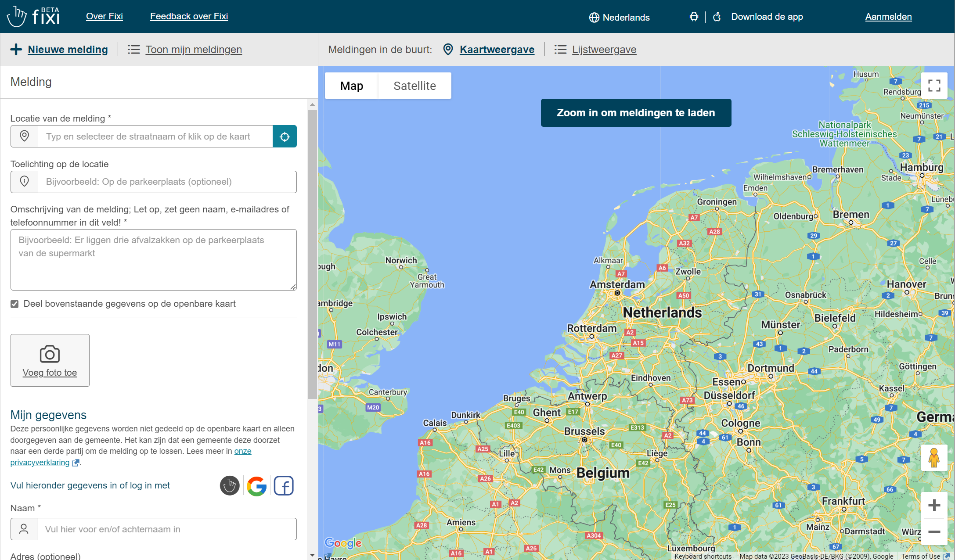
Task: Click the Google login icon
Action: pyautogui.click(x=256, y=485)
